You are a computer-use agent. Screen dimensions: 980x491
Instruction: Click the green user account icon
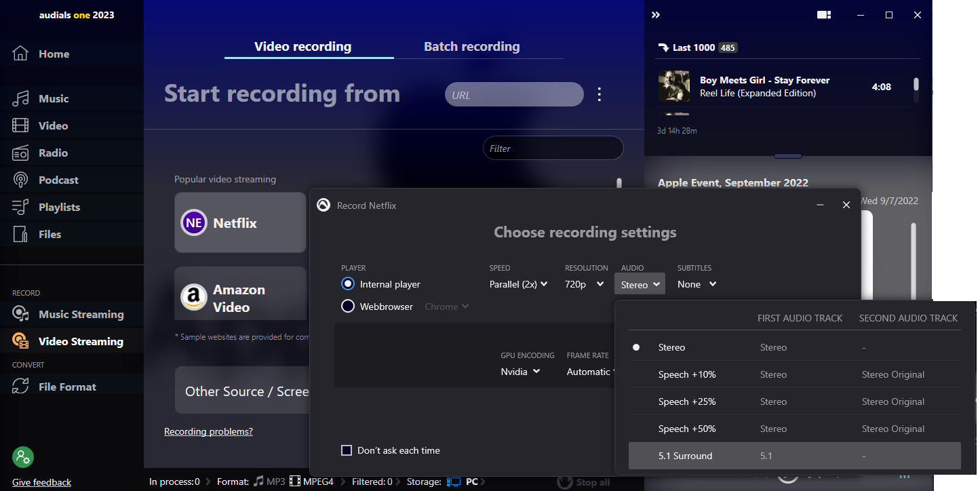[23, 456]
